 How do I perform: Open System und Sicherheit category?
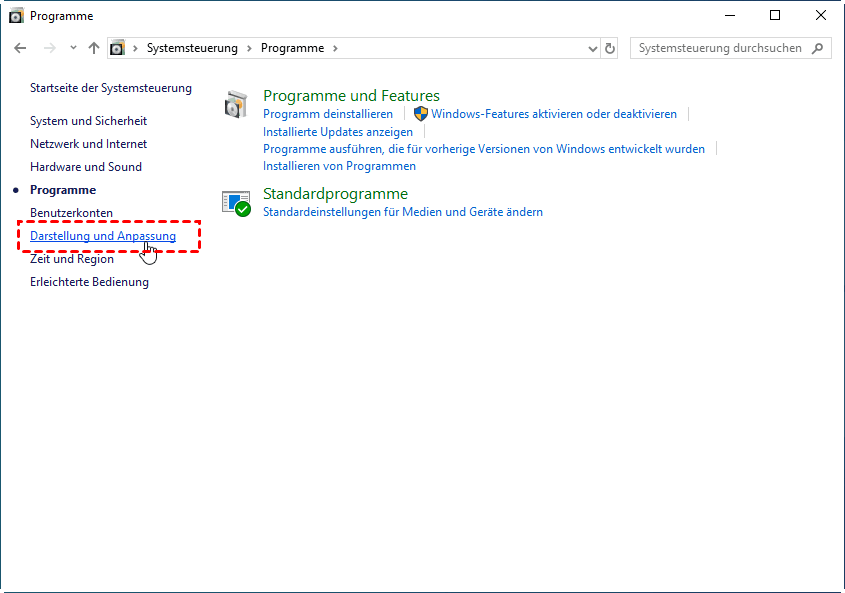point(88,121)
